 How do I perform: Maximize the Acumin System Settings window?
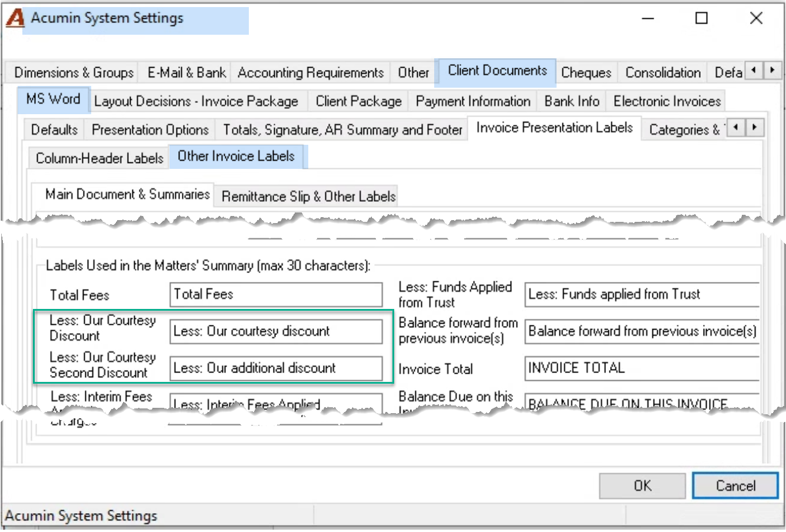[701, 18]
